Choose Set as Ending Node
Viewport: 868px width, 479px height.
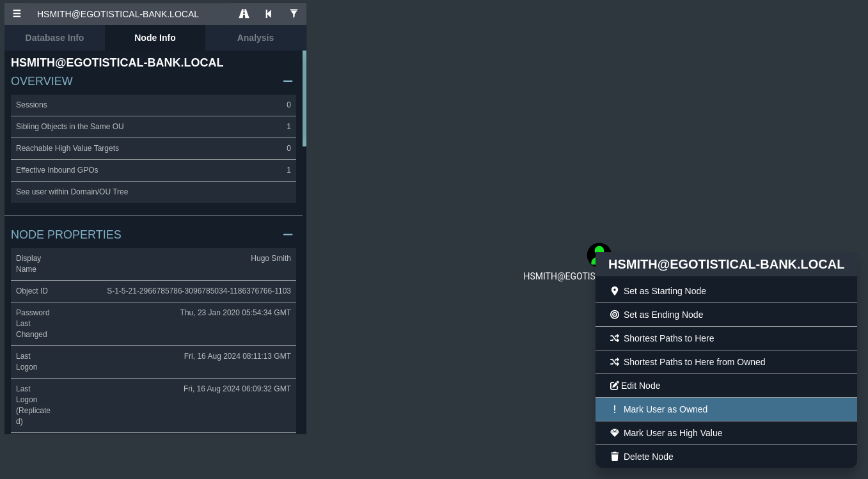coord(726,315)
